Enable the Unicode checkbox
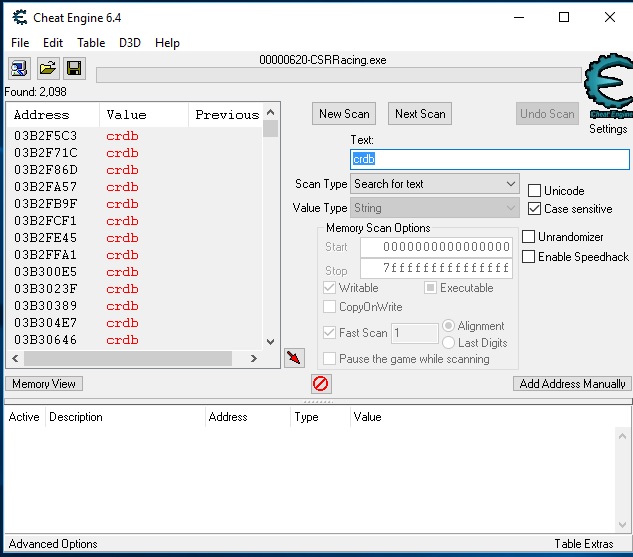Screen dimensions: 633x557 (x=535, y=191)
